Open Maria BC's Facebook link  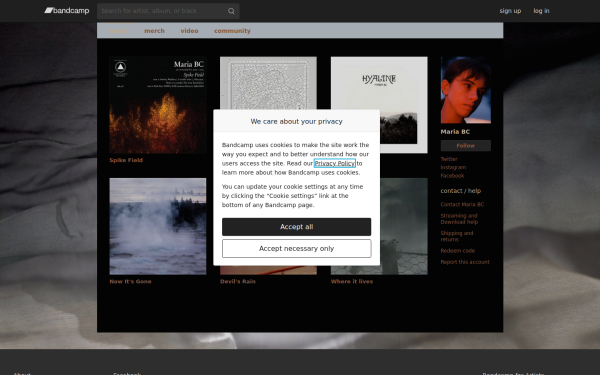point(452,176)
